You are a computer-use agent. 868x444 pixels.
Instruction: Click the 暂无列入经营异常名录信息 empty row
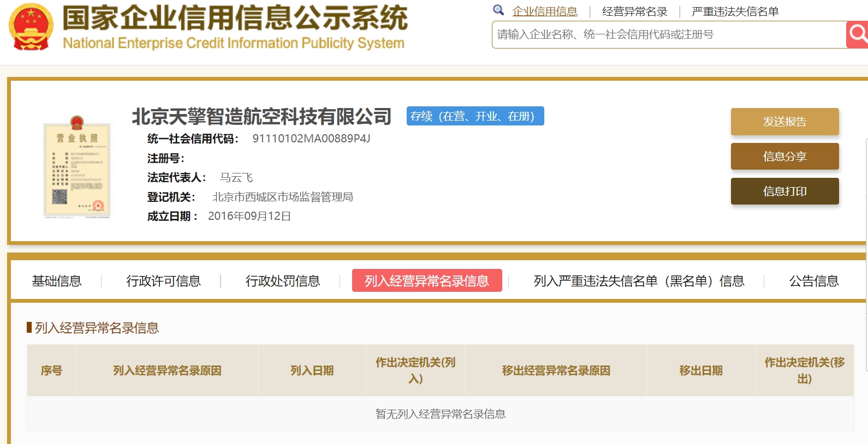tap(441, 414)
